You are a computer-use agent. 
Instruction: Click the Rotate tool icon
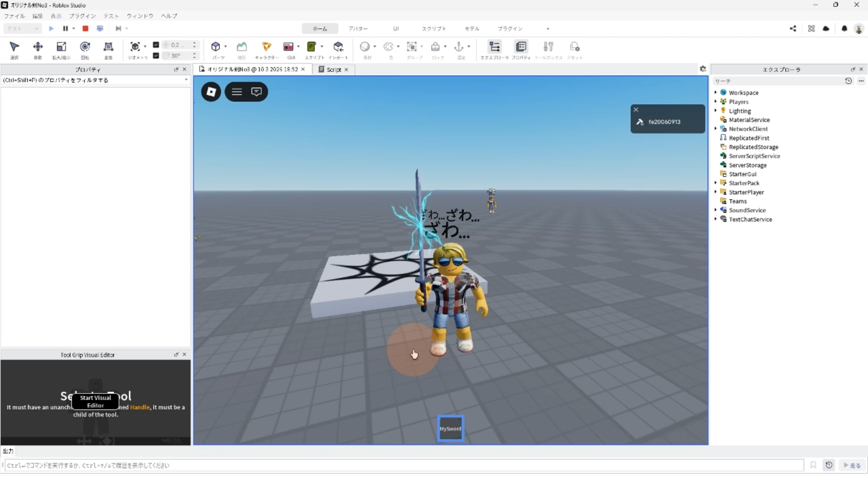click(85, 47)
